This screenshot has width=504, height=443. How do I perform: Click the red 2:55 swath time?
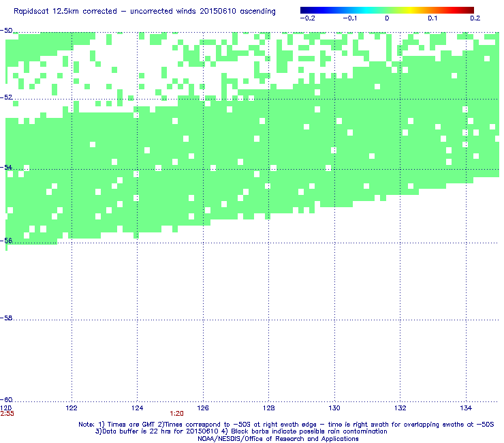(x=7, y=414)
